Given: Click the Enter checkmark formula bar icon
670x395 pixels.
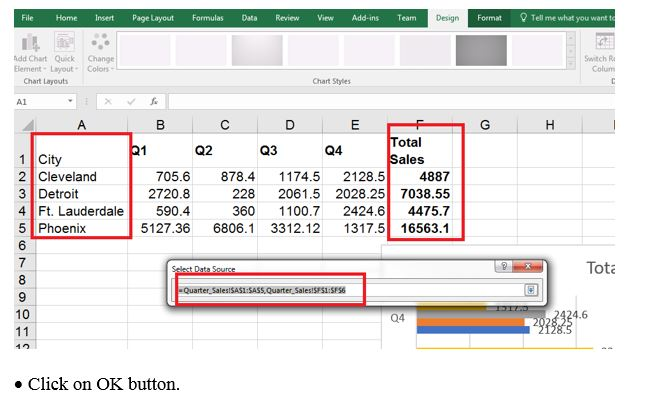Looking at the screenshot, I should pyautogui.click(x=131, y=102).
